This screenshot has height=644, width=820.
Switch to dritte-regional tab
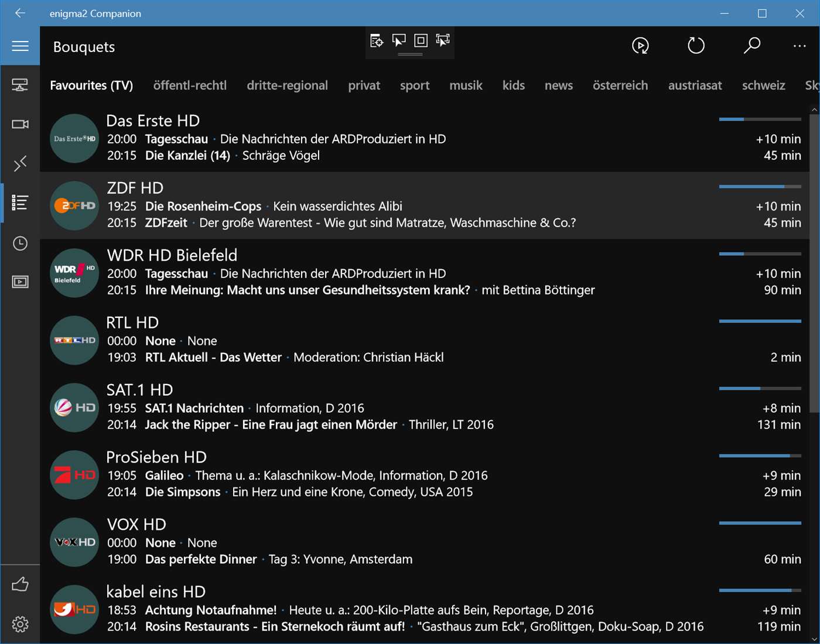[x=287, y=85]
